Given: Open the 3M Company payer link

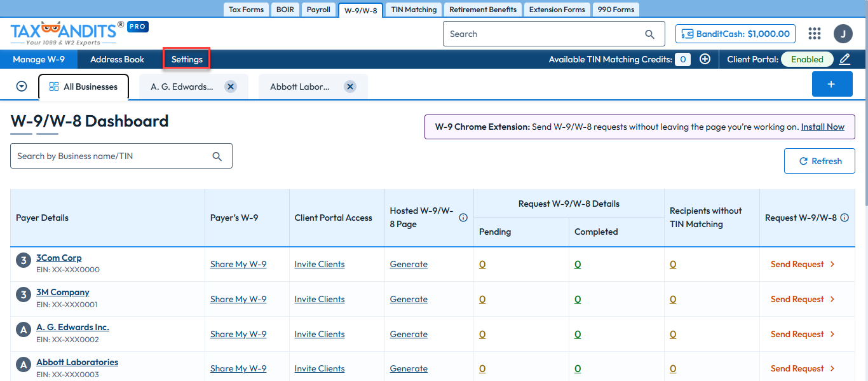Looking at the screenshot, I should click(63, 292).
